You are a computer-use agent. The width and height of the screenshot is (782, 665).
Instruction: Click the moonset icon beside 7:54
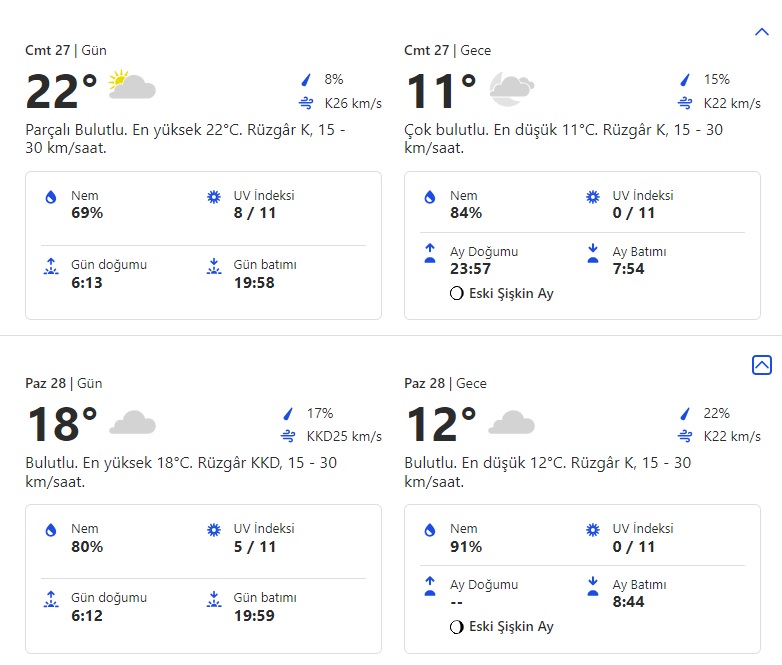(592, 254)
